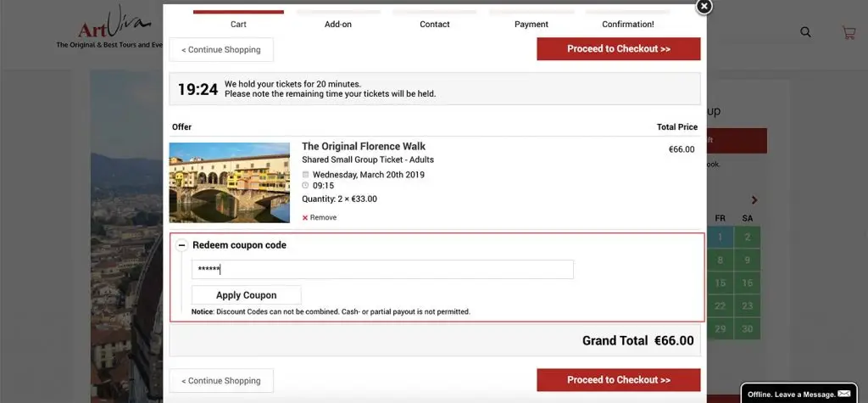This screenshot has height=403, width=868.
Task: Click top Proceed to Checkout button
Action: click(618, 48)
